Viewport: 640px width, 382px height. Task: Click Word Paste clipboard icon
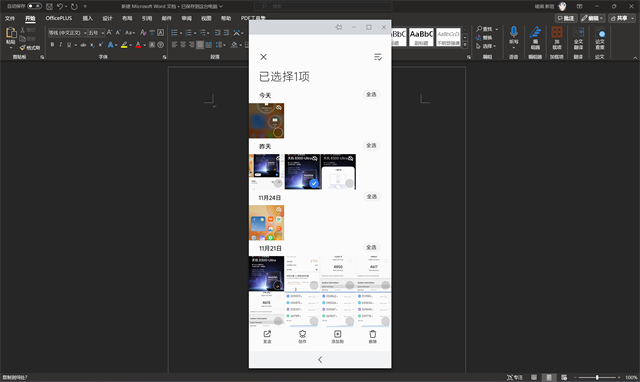tap(11, 33)
